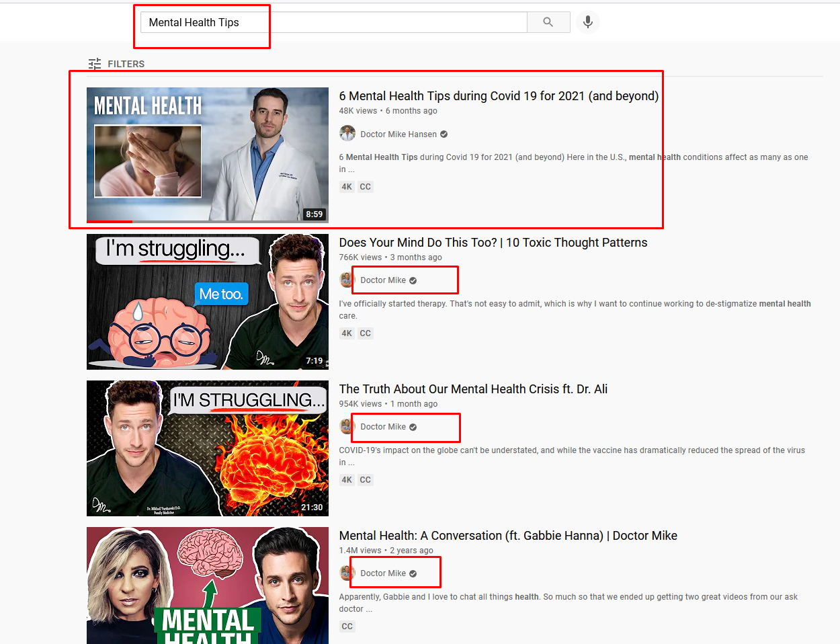Click the 7:19 duration badge

314,361
